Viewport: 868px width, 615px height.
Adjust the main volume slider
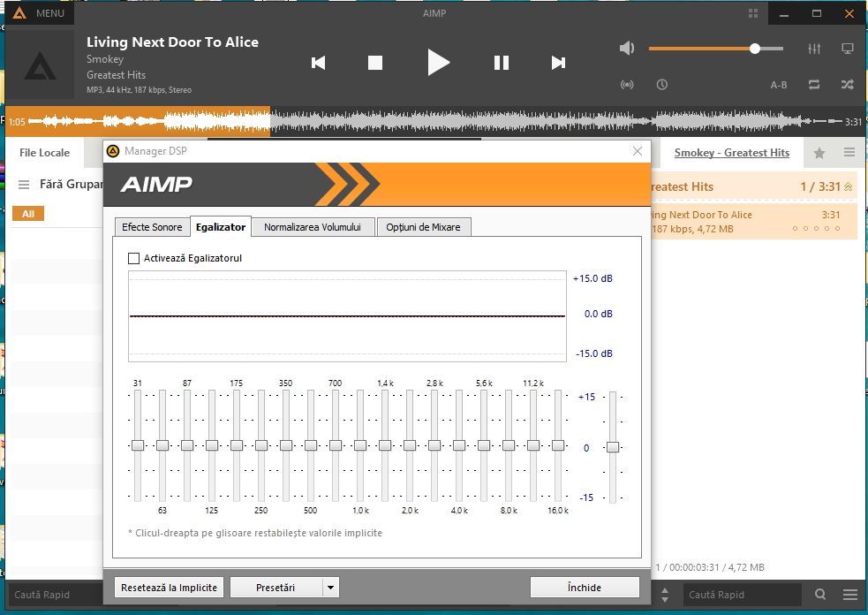pyautogui.click(x=716, y=49)
